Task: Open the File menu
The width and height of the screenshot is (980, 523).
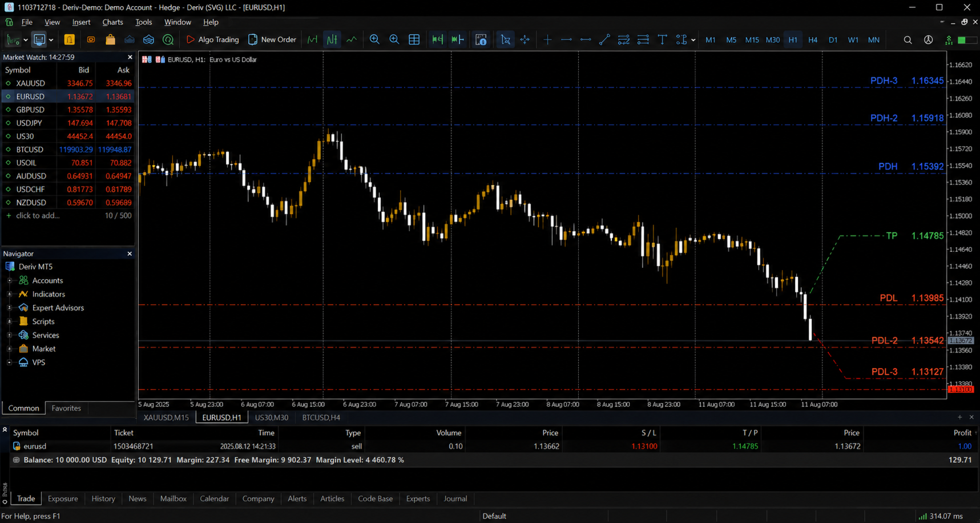Action: (x=27, y=22)
